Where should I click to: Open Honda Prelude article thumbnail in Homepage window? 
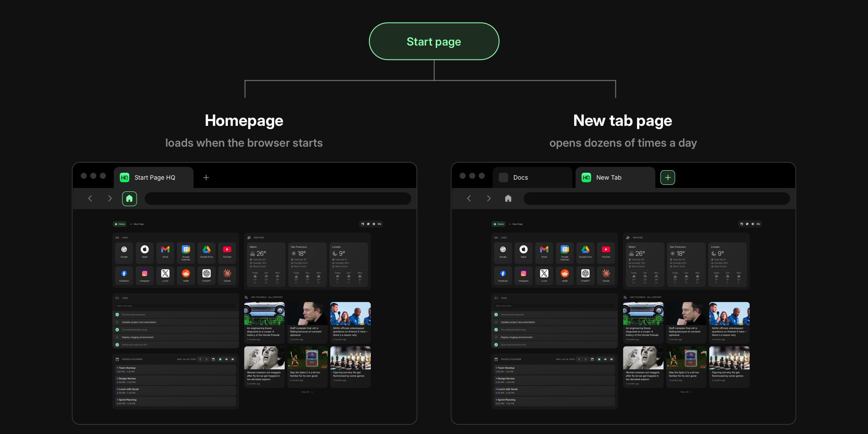[264, 313]
